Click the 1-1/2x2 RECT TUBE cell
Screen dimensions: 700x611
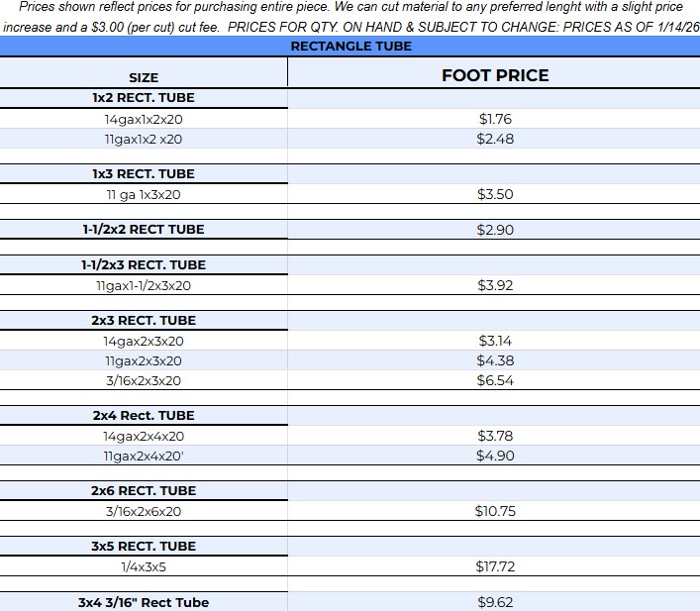coord(144,230)
